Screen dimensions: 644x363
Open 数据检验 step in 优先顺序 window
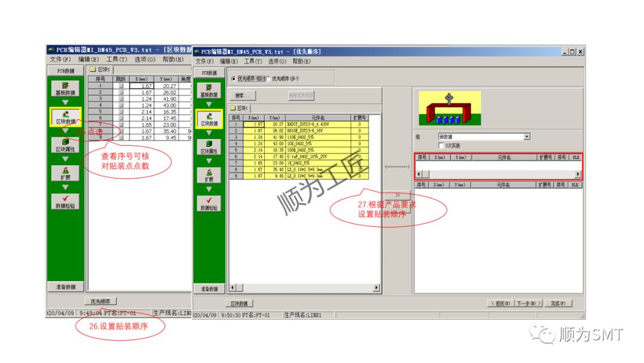pyautogui.click(x=209, y=204)
